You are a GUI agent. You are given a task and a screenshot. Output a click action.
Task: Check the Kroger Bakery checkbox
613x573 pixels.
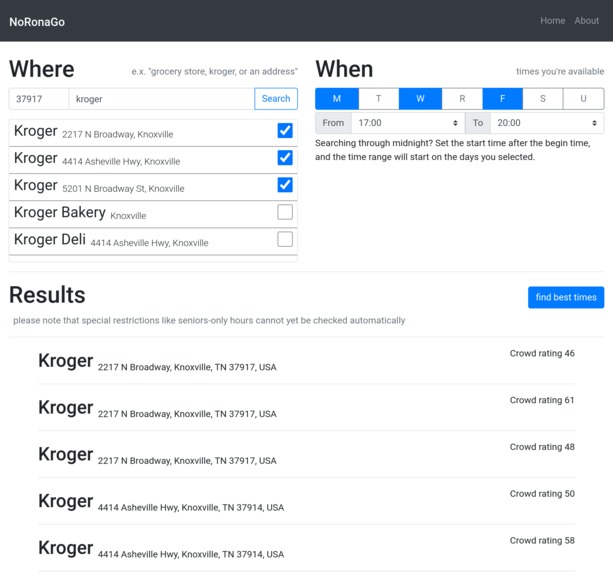click(x=285, y=212)
